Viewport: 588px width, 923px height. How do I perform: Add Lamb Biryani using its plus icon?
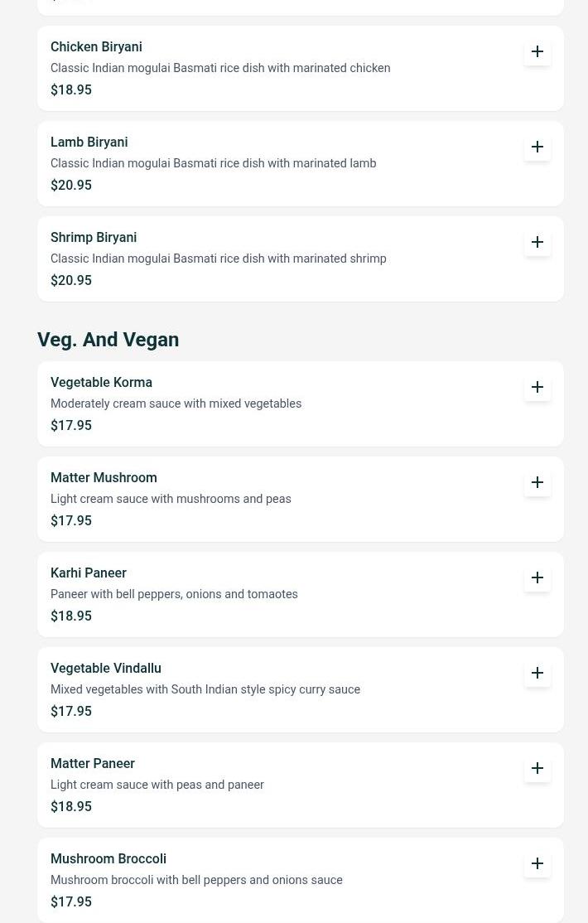click(537, 147)
